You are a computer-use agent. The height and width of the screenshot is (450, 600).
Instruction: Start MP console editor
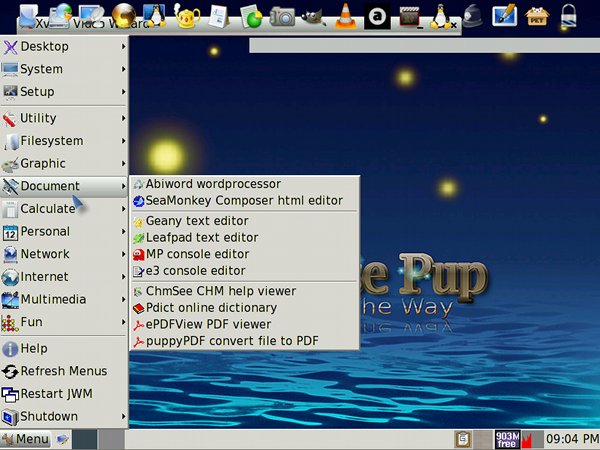(245, 254)
